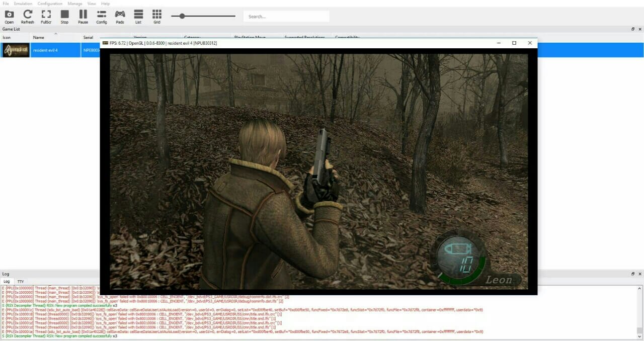Stop the running emulation
This screenshot has height=341, width=644.
[64, 17]
